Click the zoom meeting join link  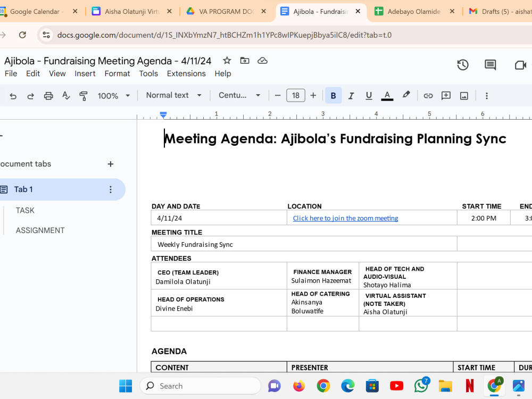pyautogui.click(x=345, y=218)
